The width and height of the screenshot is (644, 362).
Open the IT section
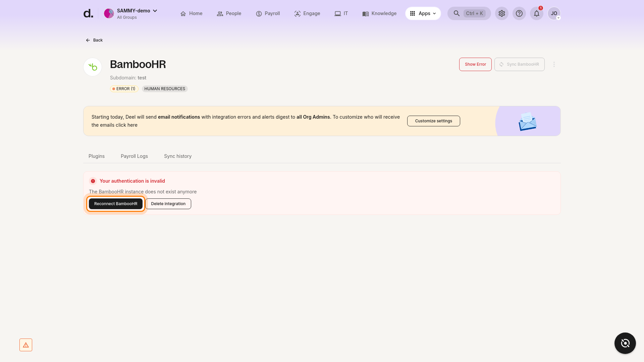point(341,13)
